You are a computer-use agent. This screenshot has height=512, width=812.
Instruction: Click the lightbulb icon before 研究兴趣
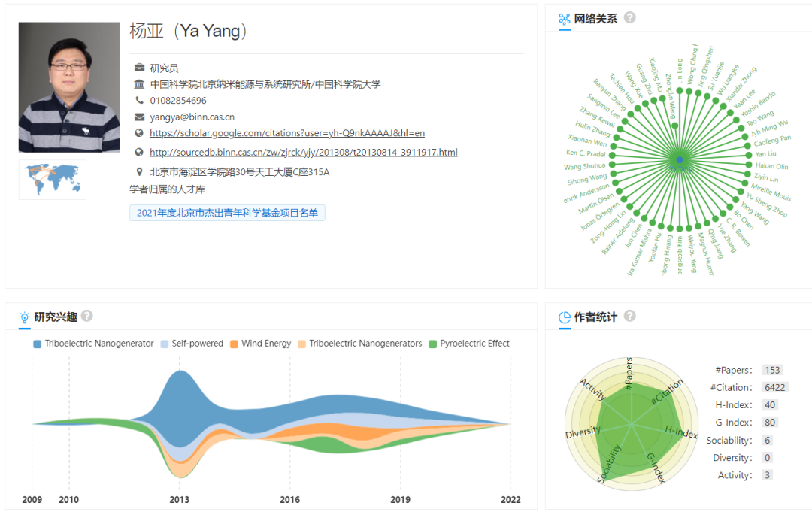click(x=25, y=317)
